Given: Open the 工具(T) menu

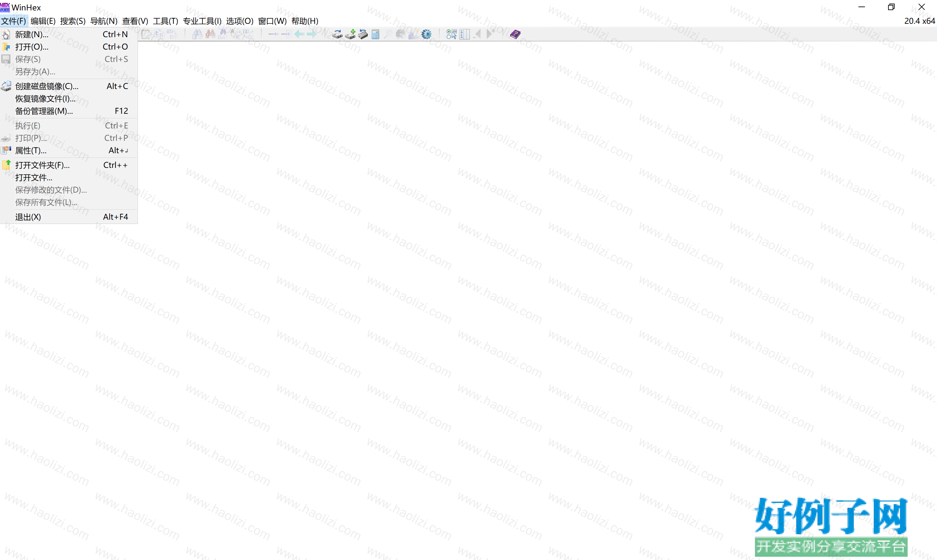Looking at the screenshot, I should coord(165,21).
